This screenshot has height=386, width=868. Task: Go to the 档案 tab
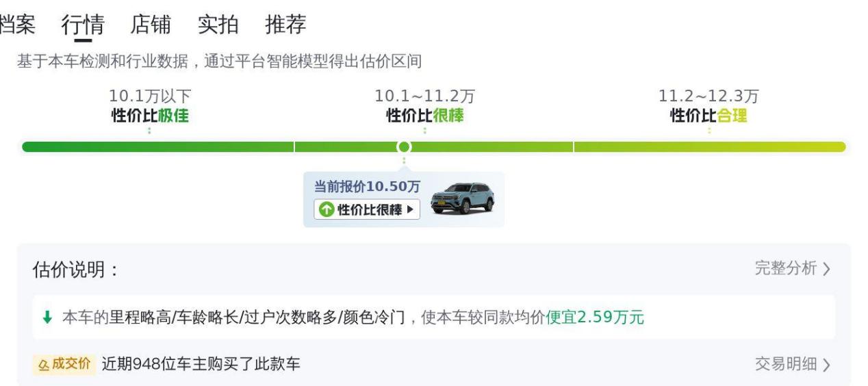pos(17,25)
